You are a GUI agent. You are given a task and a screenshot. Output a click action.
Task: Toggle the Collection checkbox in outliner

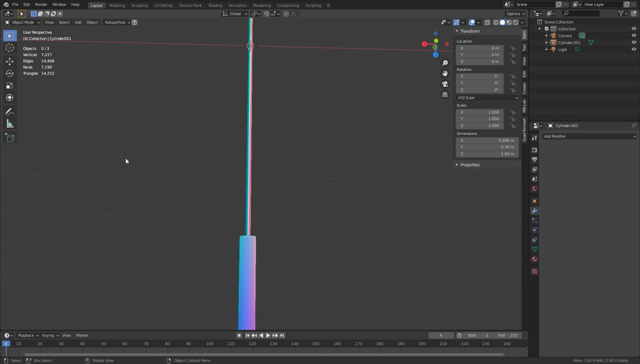[546, 28]
